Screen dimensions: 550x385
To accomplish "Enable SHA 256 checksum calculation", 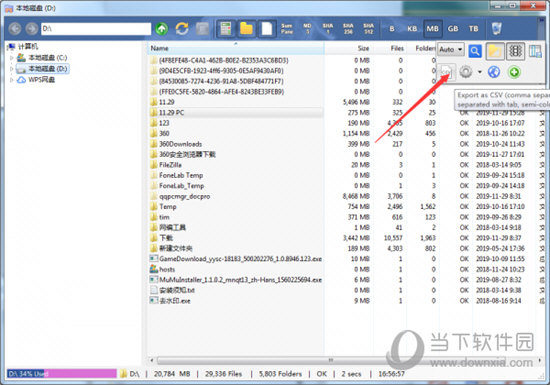I will pos(348,28).
